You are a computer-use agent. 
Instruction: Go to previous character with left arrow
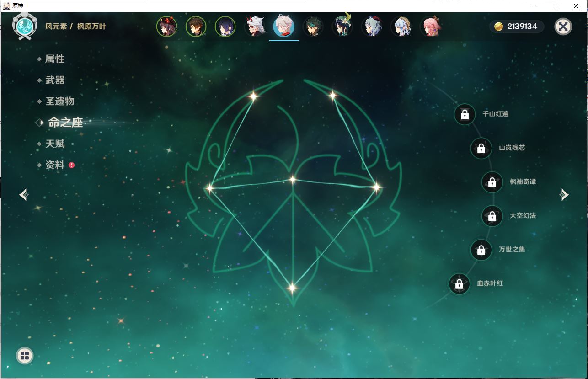pyautogui.click(x=24, y=195)
